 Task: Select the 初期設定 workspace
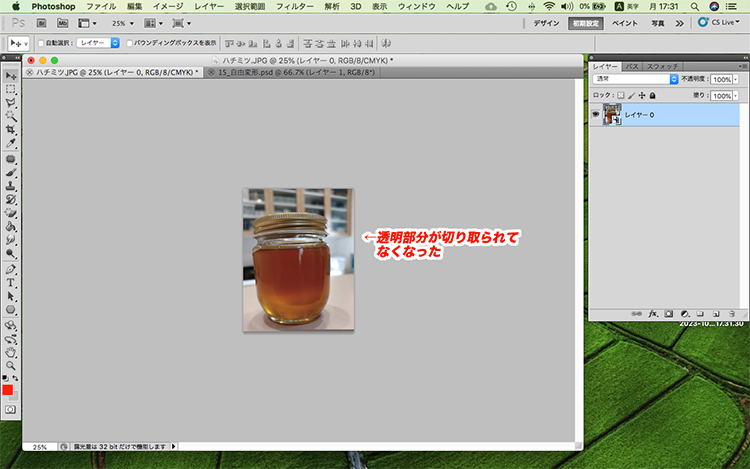coord(585,23)
